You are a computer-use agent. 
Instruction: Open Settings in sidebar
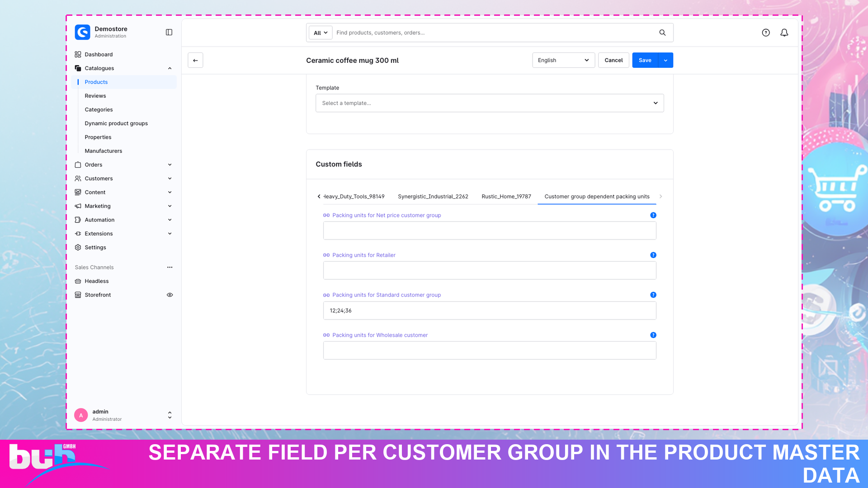click(x=95, y=247)
